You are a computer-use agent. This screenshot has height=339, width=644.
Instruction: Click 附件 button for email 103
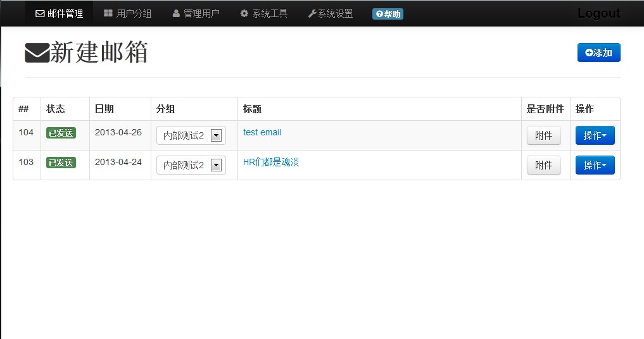click(543, 165)
